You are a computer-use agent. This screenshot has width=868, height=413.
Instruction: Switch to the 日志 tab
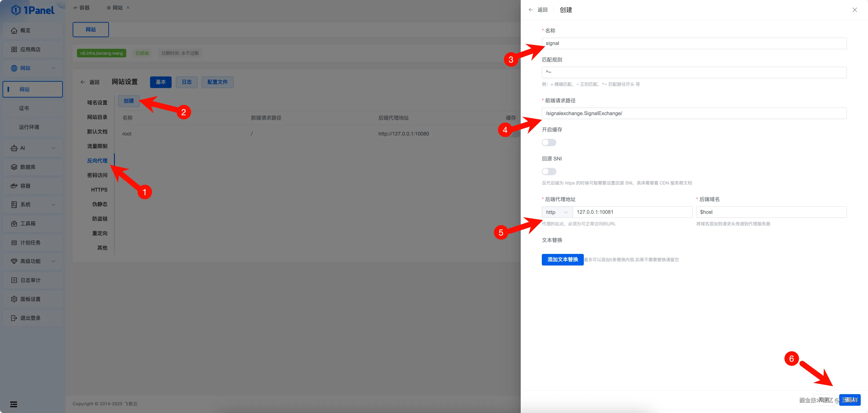coord(186,82)
